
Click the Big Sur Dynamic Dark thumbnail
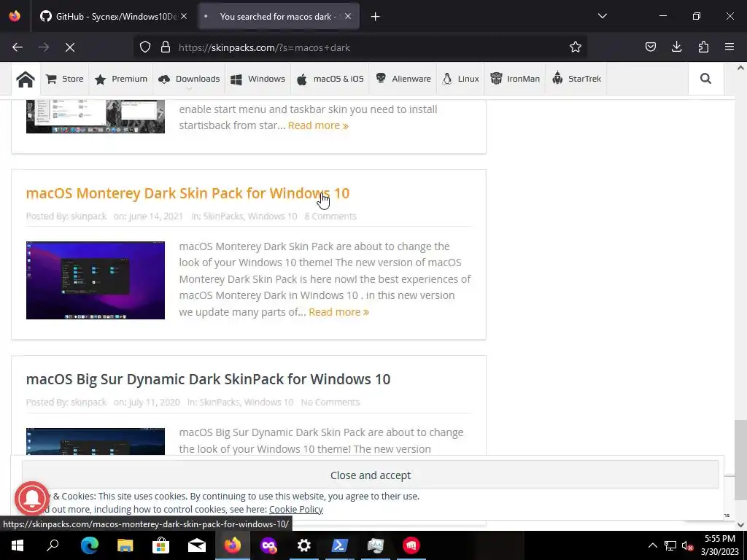click(x=96, y=441)
